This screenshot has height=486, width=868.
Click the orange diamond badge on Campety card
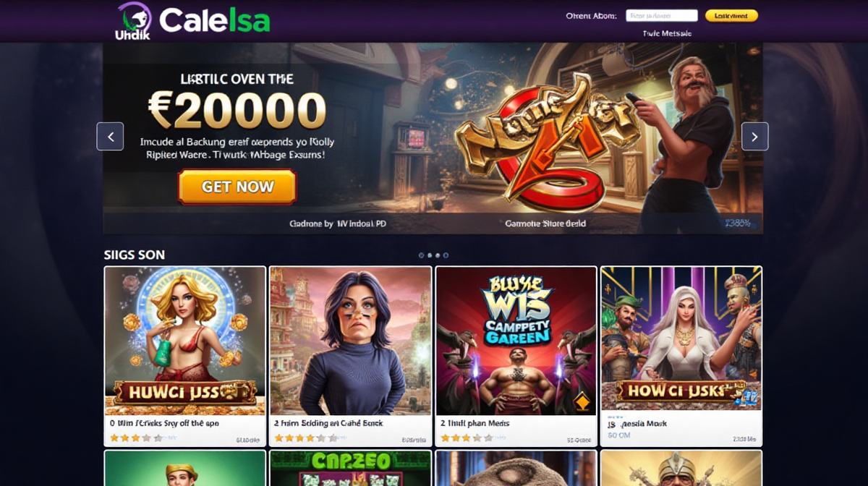(581, 401)
